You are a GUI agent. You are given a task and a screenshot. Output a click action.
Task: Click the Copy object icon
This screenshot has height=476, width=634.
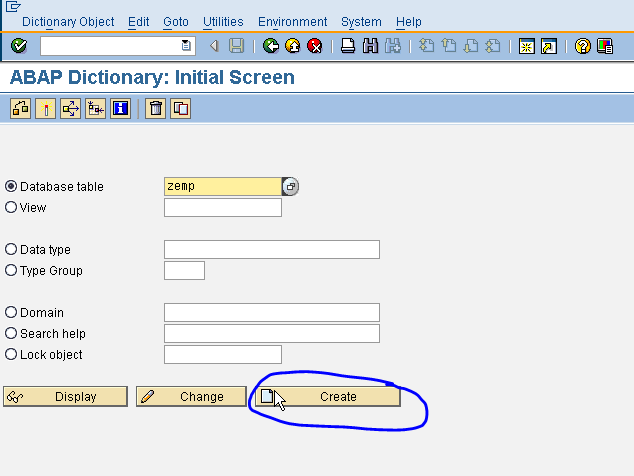(181, 108)
